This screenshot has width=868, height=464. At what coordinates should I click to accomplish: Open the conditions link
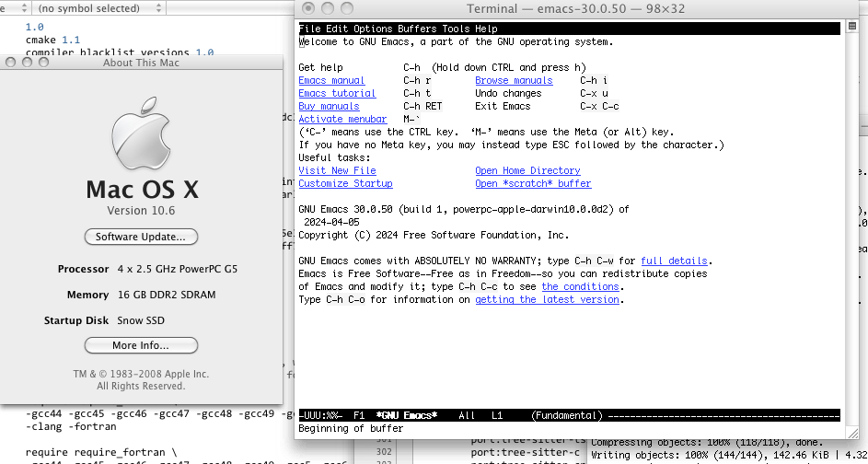pos(580,286)
